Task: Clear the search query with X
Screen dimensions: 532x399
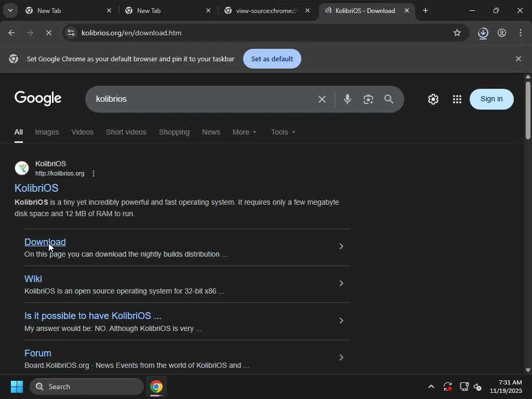Action: [x=322, y=99]
